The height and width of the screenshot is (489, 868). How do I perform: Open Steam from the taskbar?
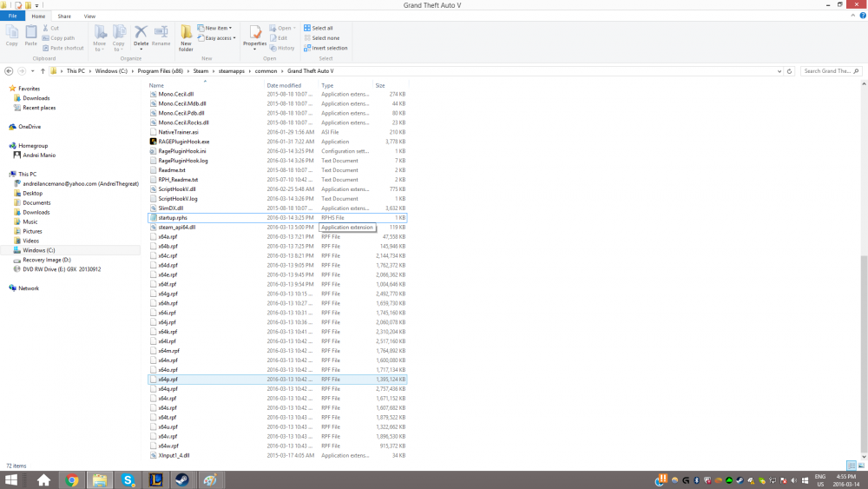182,480
